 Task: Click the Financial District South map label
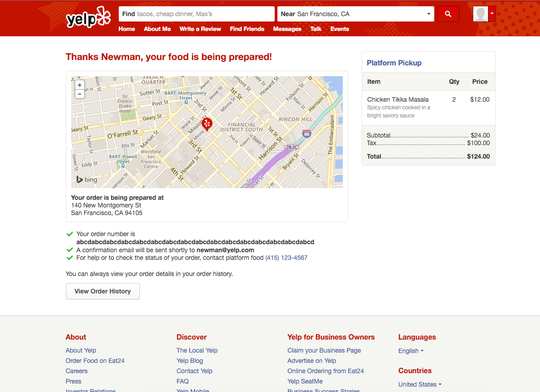point(242,127)
